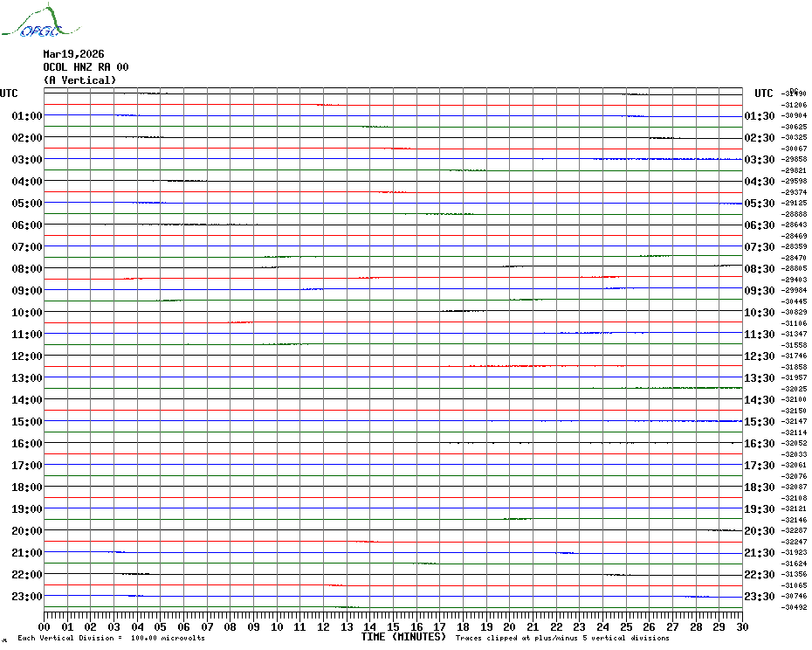Image resolution: width=812 pixels, height=650 pixels.
Task: Select DC offset value -29858
Action: coord(794,159)
